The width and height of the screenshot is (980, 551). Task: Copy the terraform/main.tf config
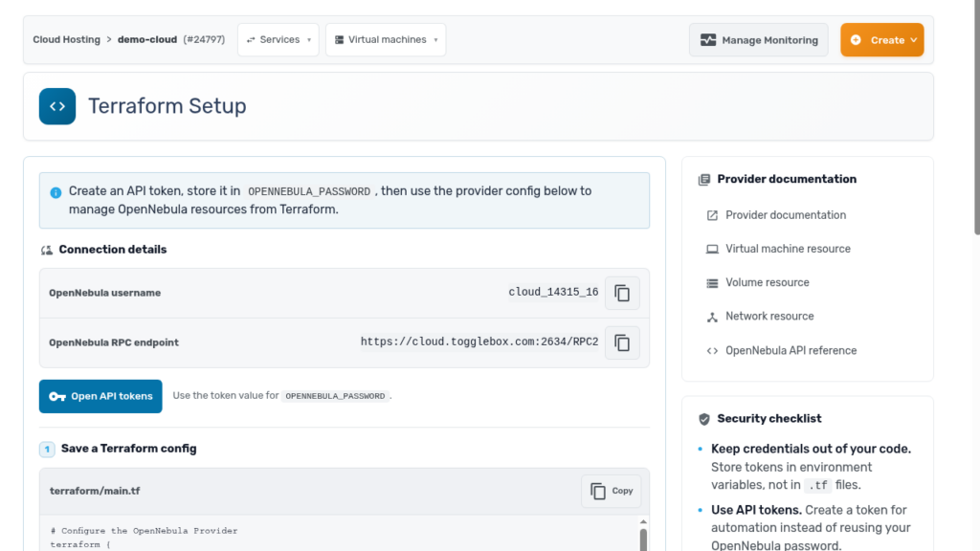(612, 491)
